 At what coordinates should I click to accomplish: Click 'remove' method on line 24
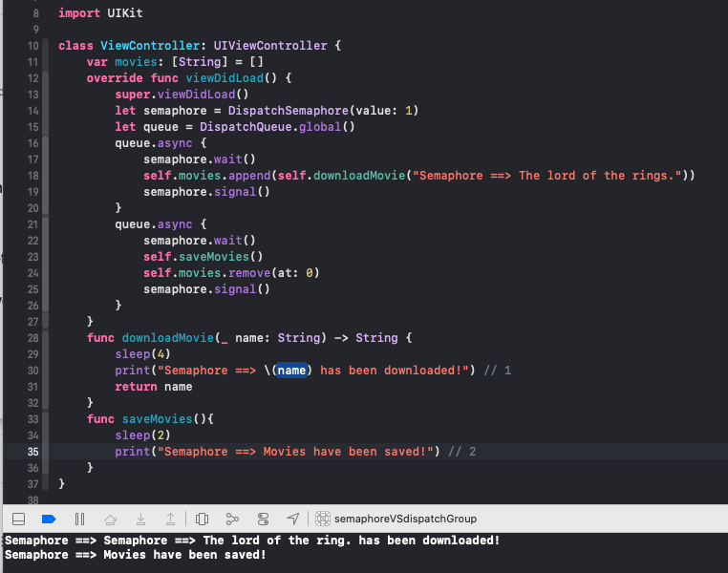(249, 273)
